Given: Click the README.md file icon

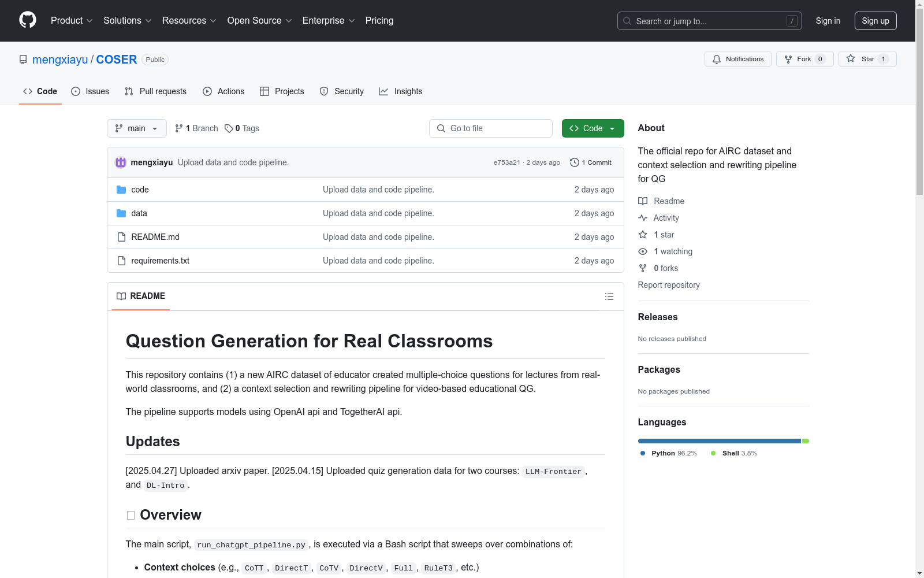Looking at the screenshot, I should click(x=121, y=237).
